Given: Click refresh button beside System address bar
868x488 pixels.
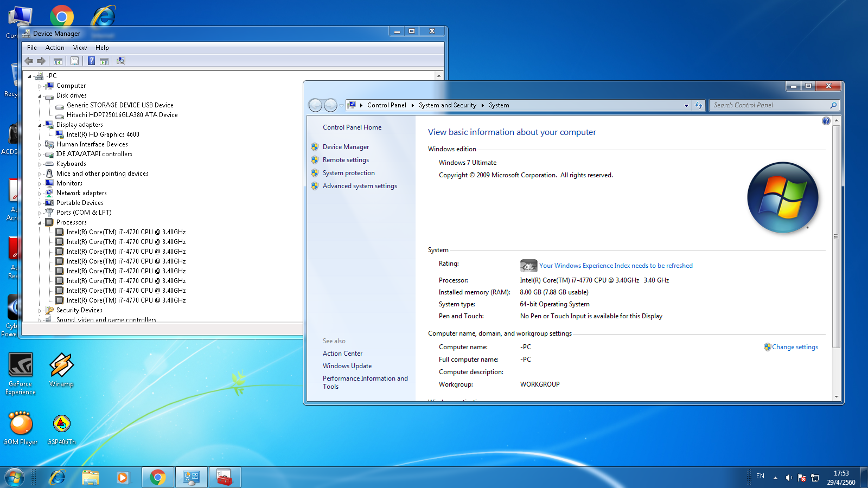Looking at the screenshot, I should coord(699,105).
